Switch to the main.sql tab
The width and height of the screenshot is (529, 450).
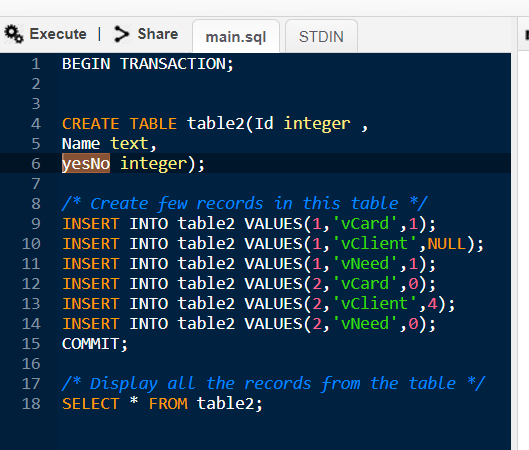[x=236, y=36]
